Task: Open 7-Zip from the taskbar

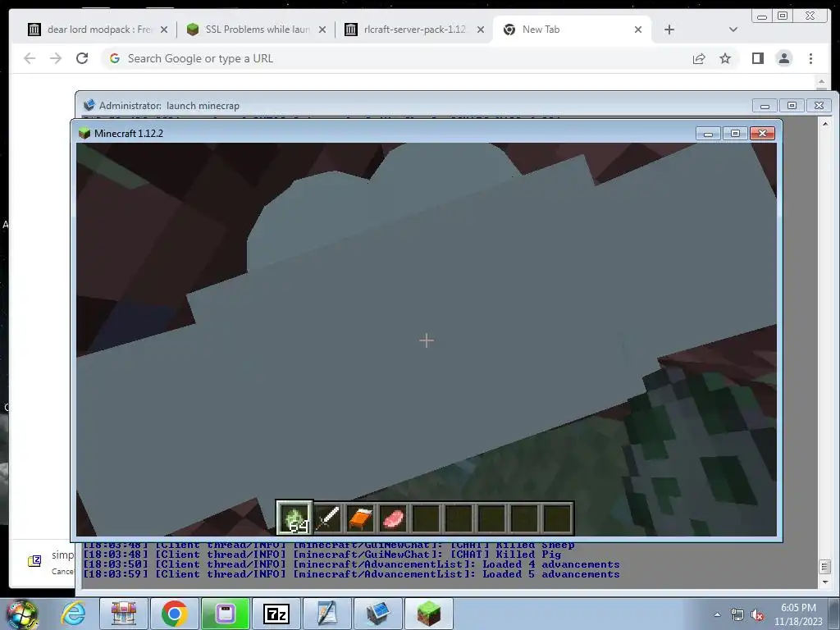Action: [276, 614]
